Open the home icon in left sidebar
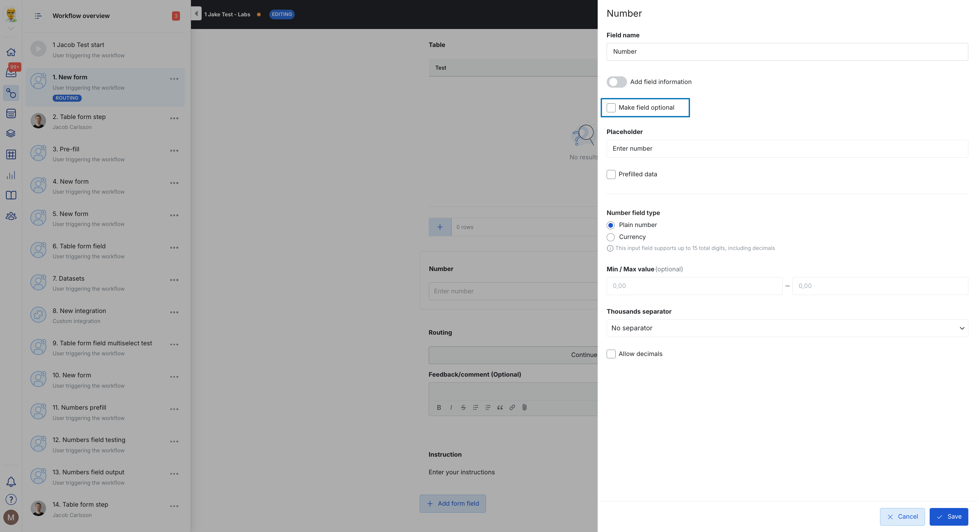This screenshot has width=980, height=532. tap(11, 52)
